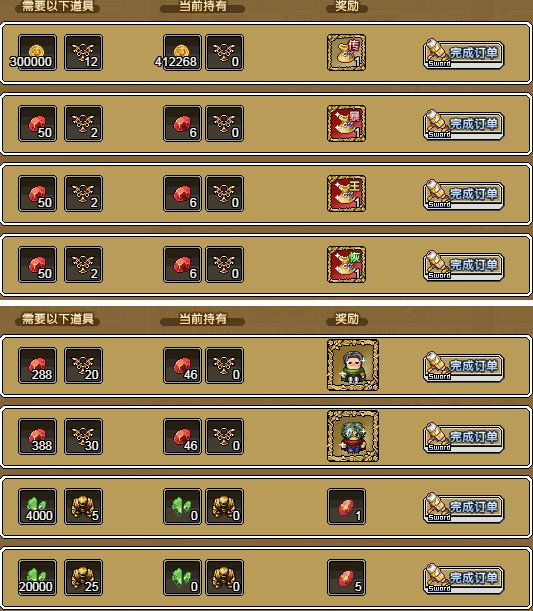This screenshot has height=611, width=533.
Task: Click red reward bag marked 恢
Action: [346, 265]
